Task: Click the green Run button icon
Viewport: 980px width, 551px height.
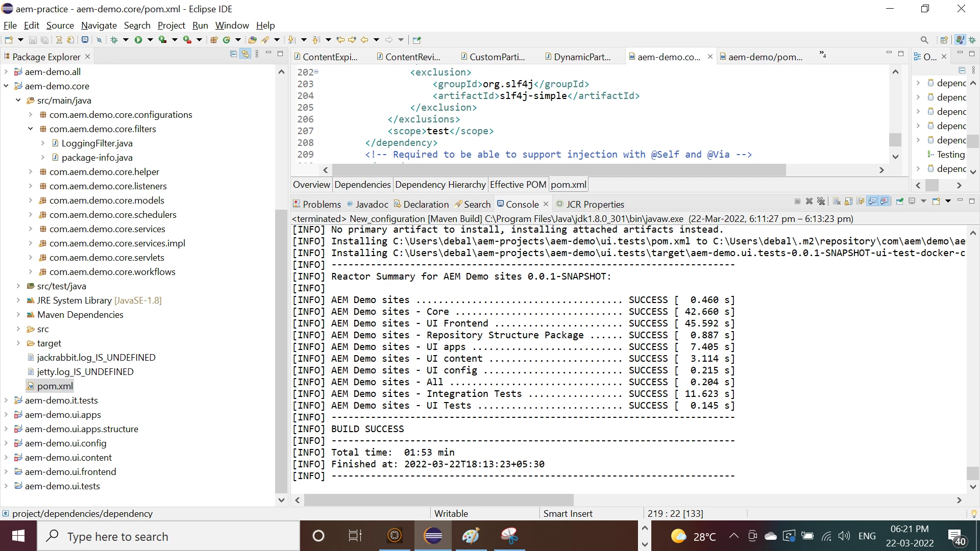Action: click(x=138, y=40)
